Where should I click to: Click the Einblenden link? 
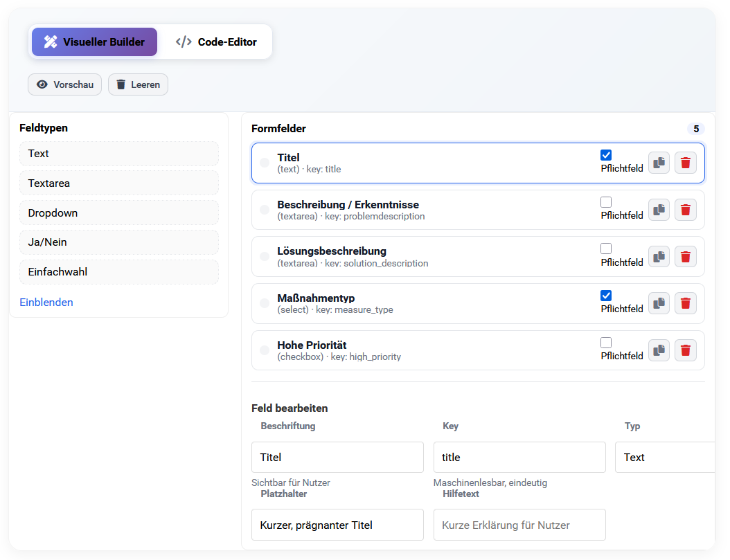tap(46, 302)
